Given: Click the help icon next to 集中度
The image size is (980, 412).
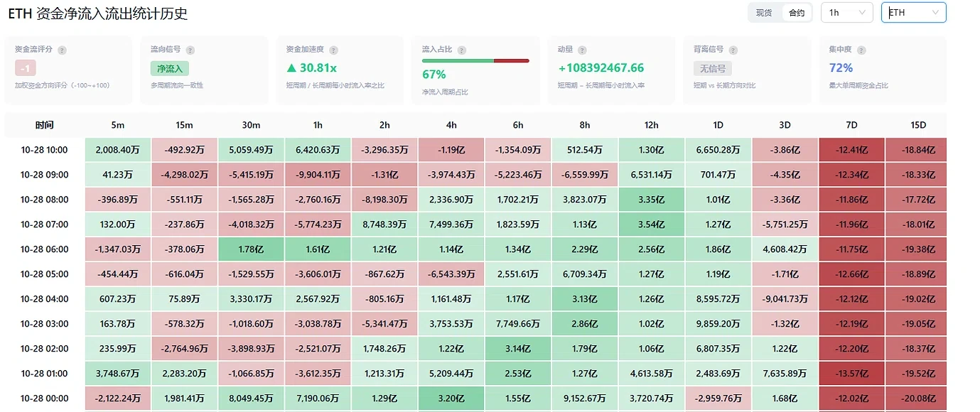Looking at the screenshot, I should tap(861, 50).
